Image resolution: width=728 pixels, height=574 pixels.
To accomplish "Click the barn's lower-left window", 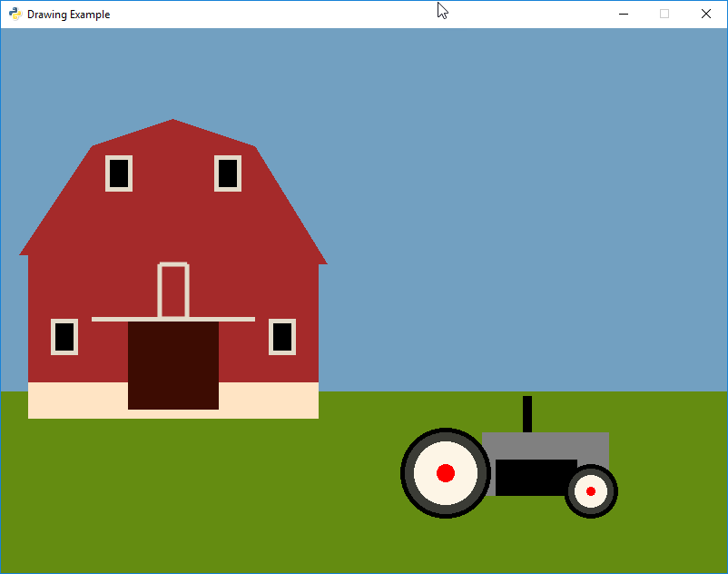I will [64, 337].
